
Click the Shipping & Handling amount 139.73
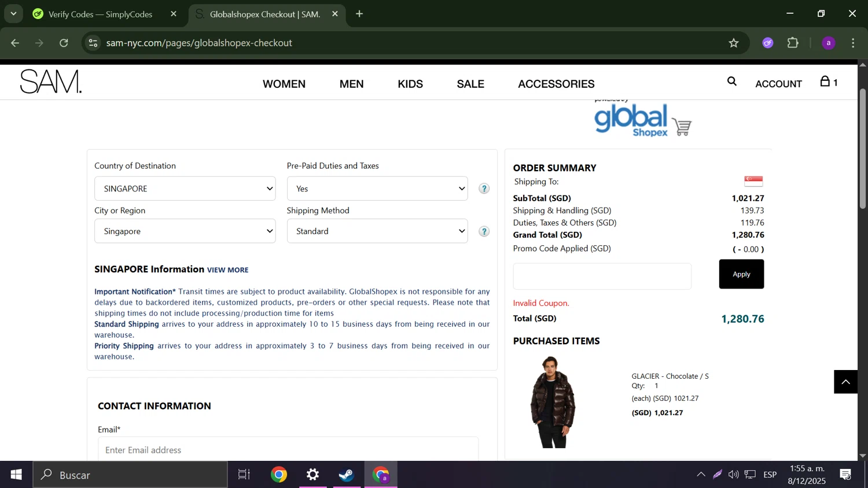pos(752,210)
